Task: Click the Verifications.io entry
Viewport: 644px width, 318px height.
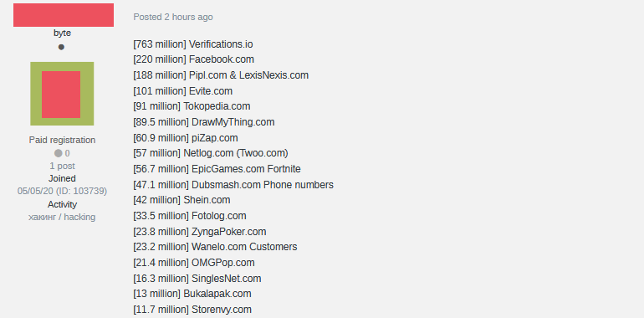Action: 193,44
